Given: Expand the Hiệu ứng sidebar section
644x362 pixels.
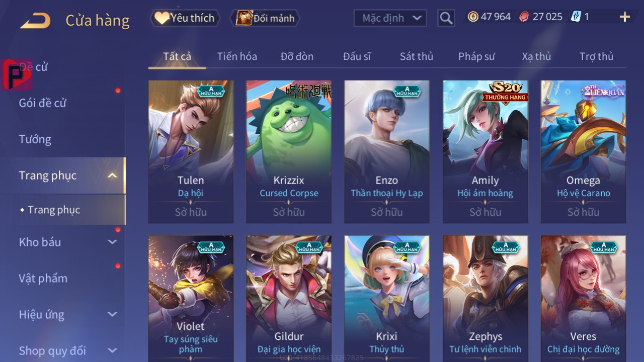Looking at the screenshot, I should (x=112, y=314).
